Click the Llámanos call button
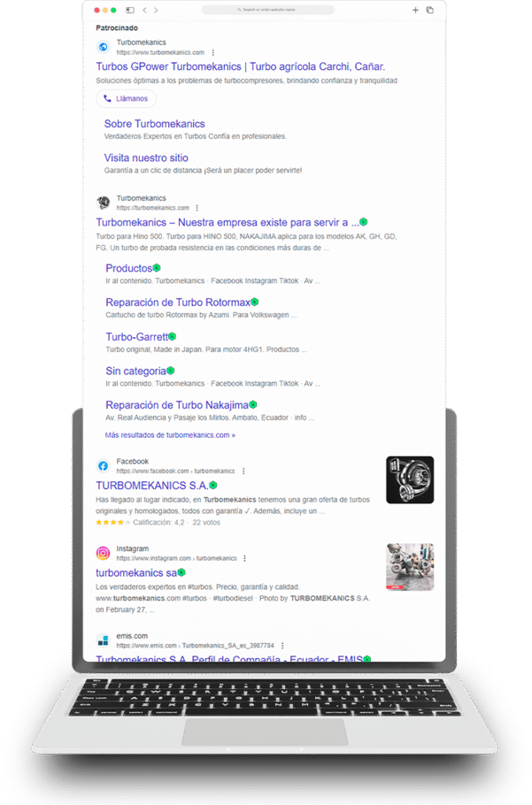This screenshot has width=532, height=805. coord(126,98)
